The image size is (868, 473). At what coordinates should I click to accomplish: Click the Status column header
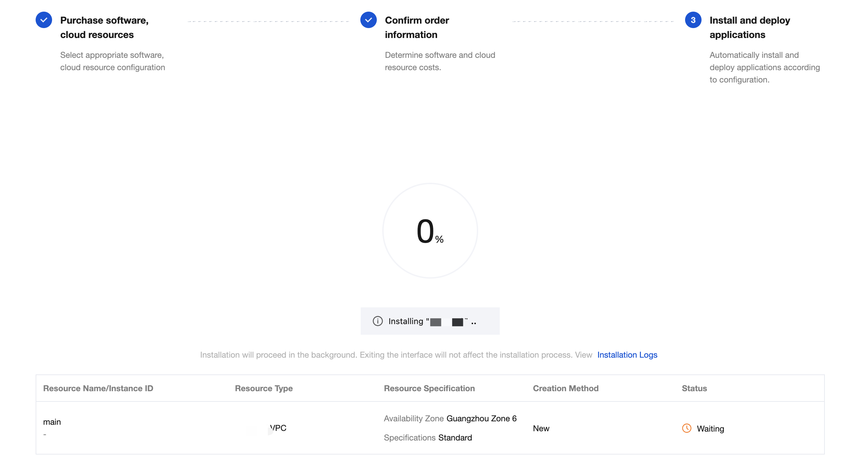(x=694, y=388)
